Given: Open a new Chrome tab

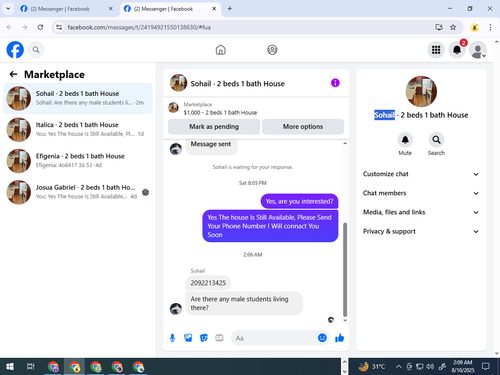Looking at the screenshot, I should tap(230, 9).
